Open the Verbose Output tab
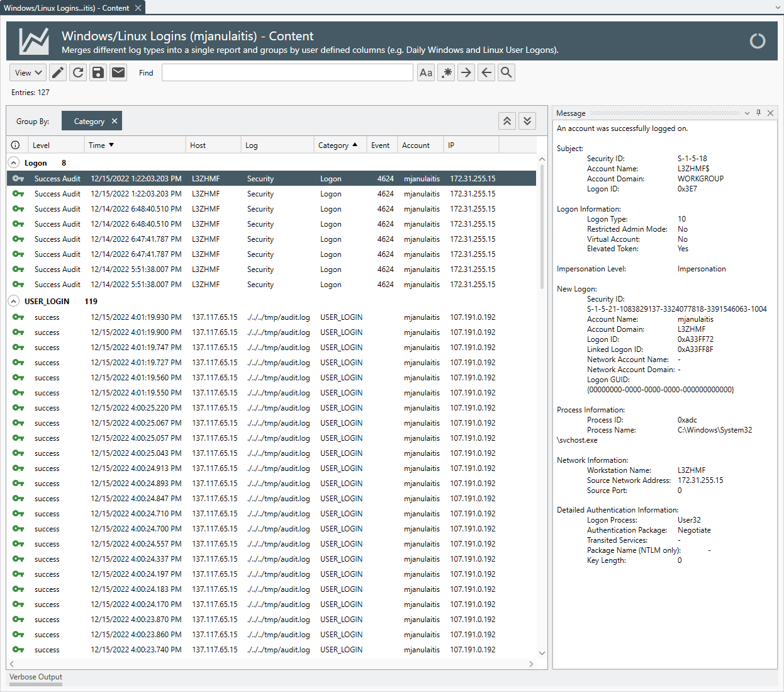The height and width of the screenshot is (692, 784). click(x=36, y=677)
